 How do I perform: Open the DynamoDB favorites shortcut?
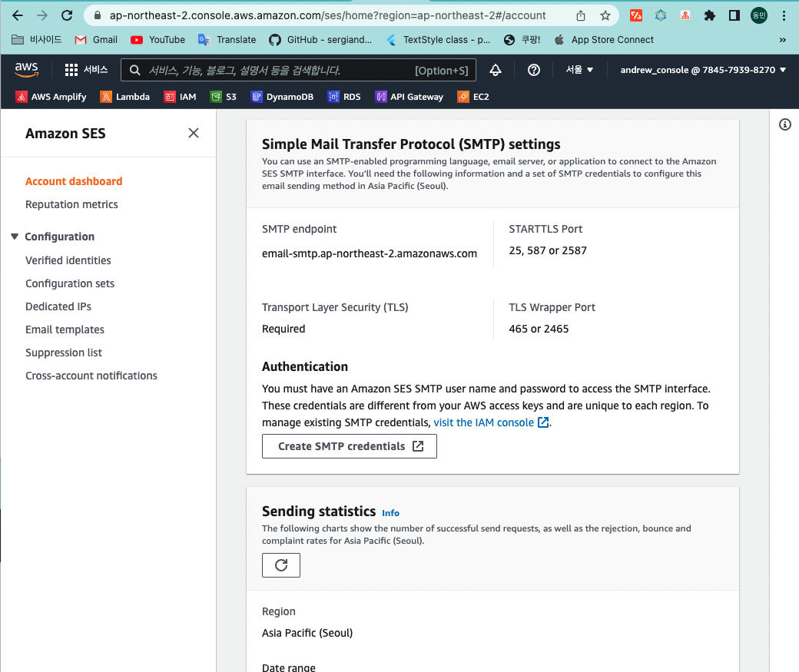282,97
